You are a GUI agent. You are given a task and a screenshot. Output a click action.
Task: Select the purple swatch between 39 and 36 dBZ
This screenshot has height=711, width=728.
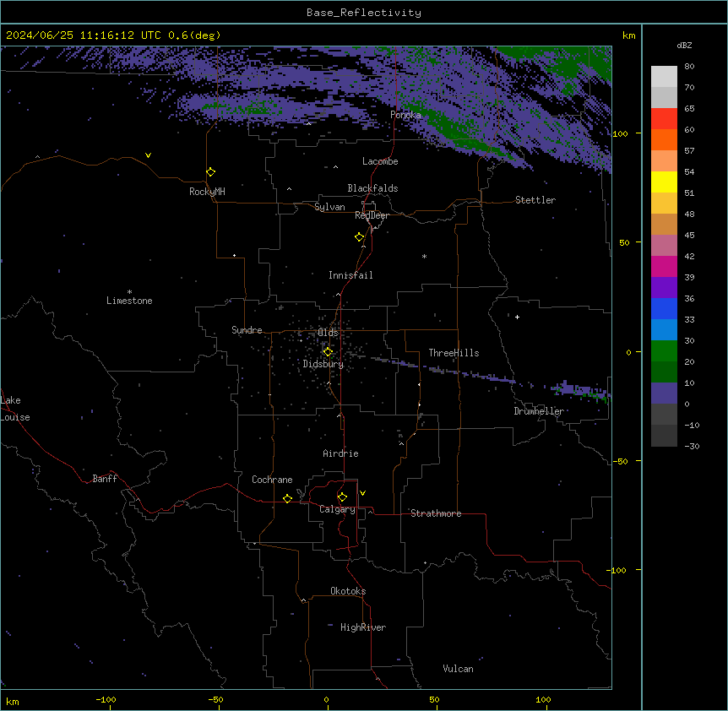point(664,288)
